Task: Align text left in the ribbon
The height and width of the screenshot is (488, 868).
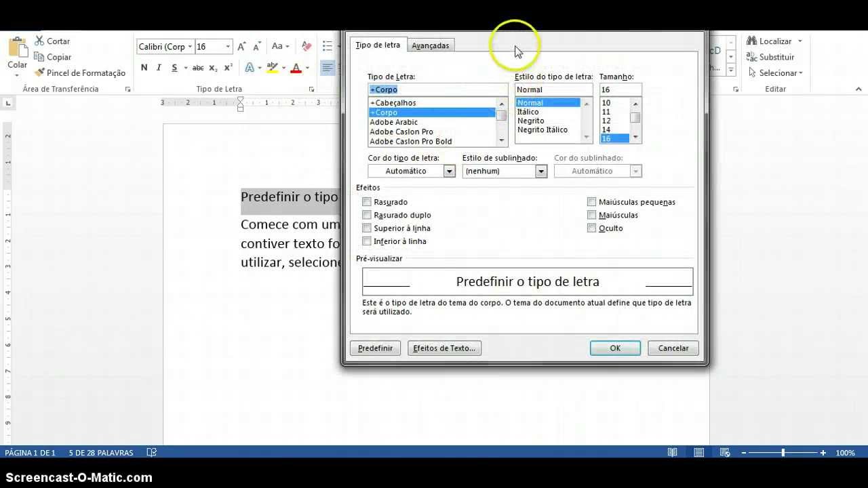Action: [x=328, y=68]
